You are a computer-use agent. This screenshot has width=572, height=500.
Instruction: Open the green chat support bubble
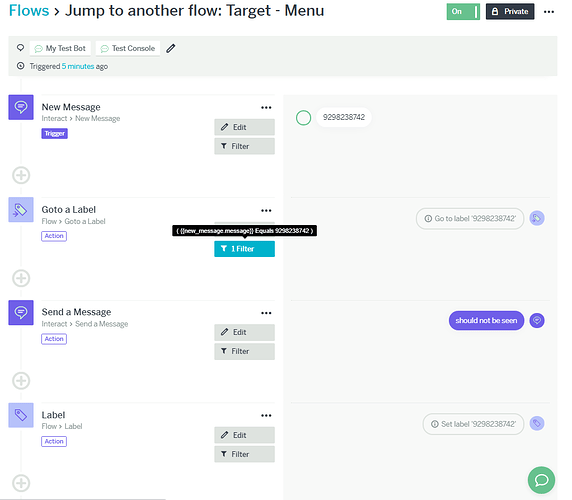tap(541, 480)
